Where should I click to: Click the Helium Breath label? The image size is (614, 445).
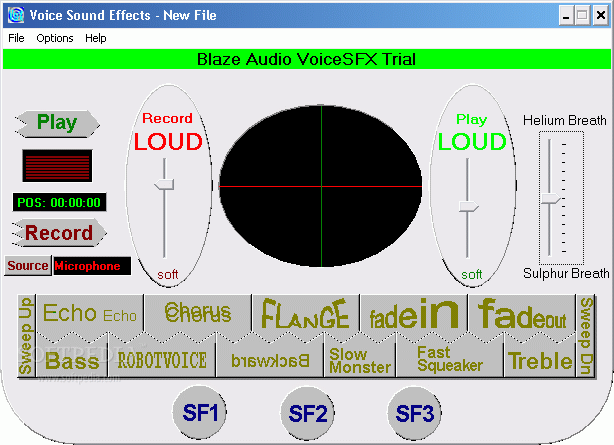565,120
